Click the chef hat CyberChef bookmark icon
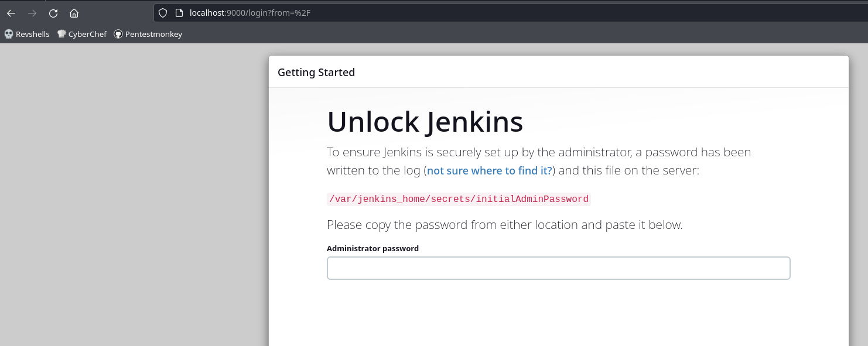Image resolution: width=868 pixels, height=346 pixels. (x=61, y=34)
